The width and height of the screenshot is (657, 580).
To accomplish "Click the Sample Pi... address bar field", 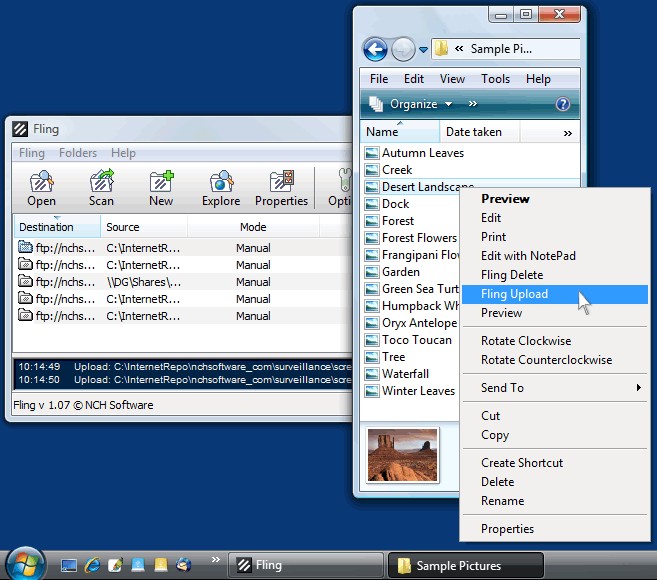I will [x=506, y=49].
